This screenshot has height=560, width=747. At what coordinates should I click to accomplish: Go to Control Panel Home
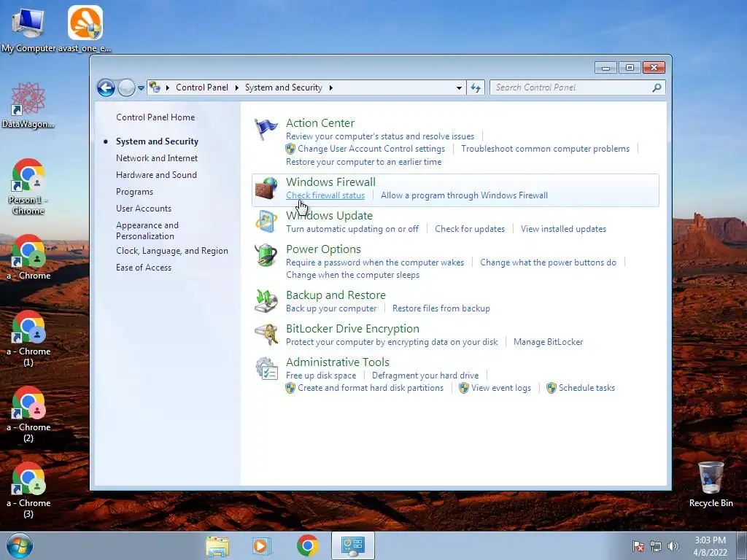click(x=155, y=117)
